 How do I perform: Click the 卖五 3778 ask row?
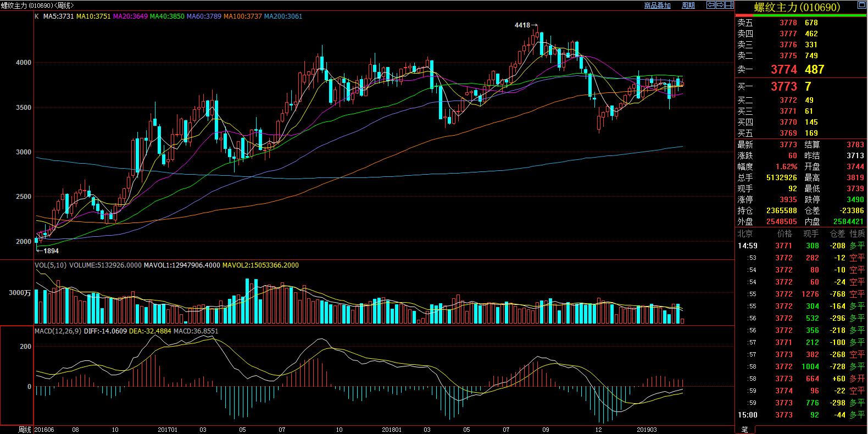[801, 23]
